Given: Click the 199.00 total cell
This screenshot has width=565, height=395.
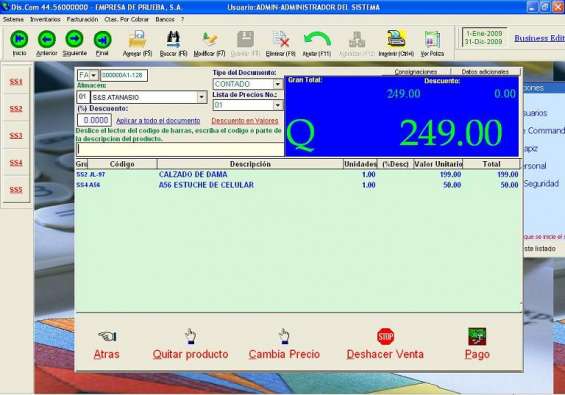Looking at the screenshot, I should point(508,174).
